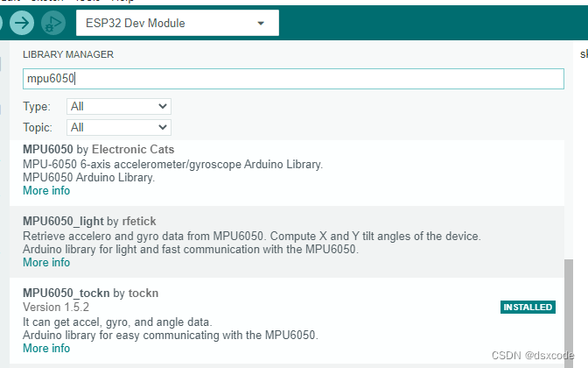Select the MPU6050 by Electronic Cats title
Viewport: 588px width, 368px height.
tap(98, 150)
